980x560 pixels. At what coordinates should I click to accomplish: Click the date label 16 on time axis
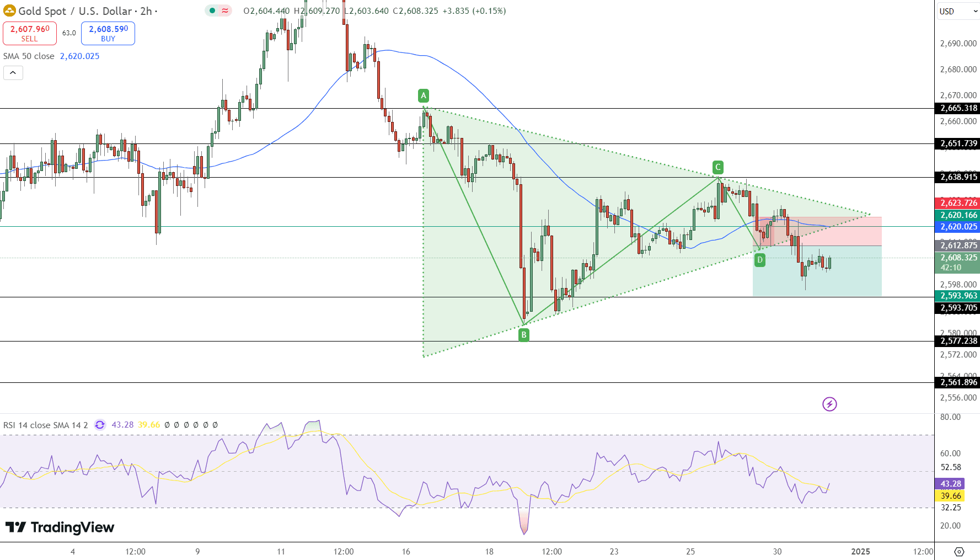[x=406, y=552]
